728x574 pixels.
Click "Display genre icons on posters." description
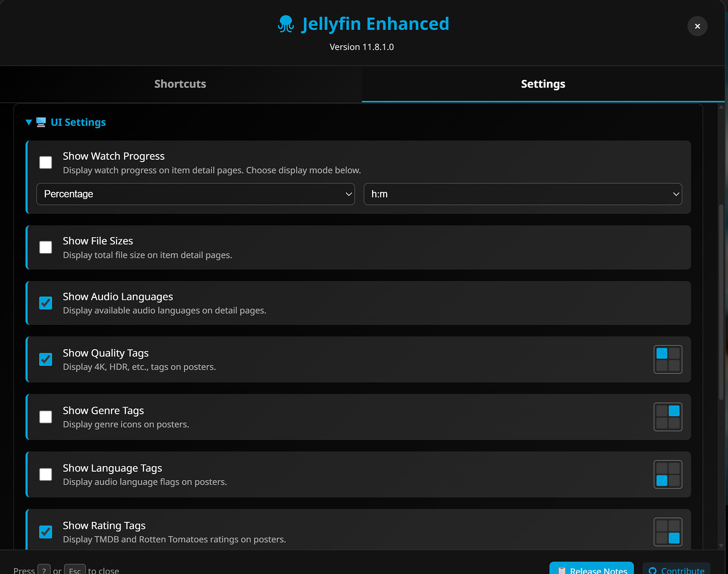click(126, 425)
